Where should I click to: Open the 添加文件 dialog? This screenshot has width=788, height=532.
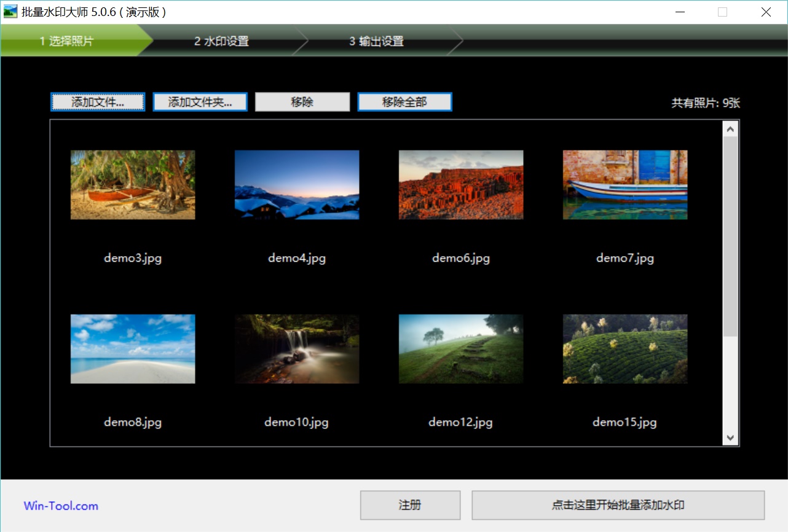98,102
